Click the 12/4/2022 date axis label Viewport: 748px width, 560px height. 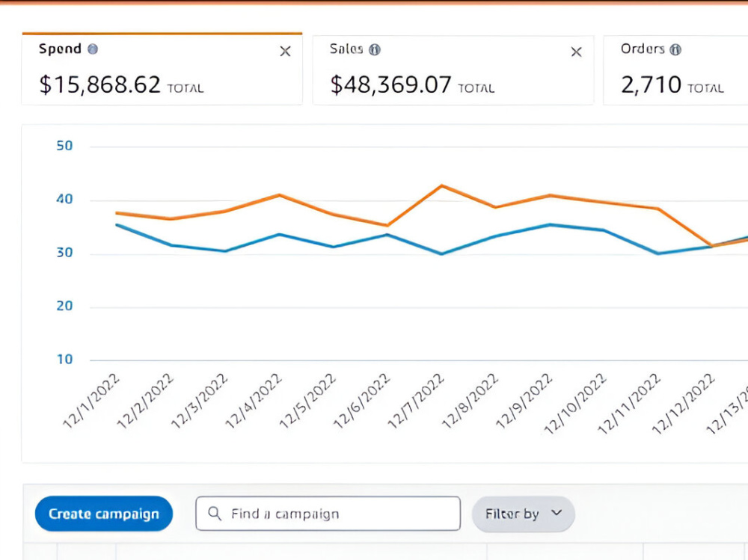(x=254, y=401)
